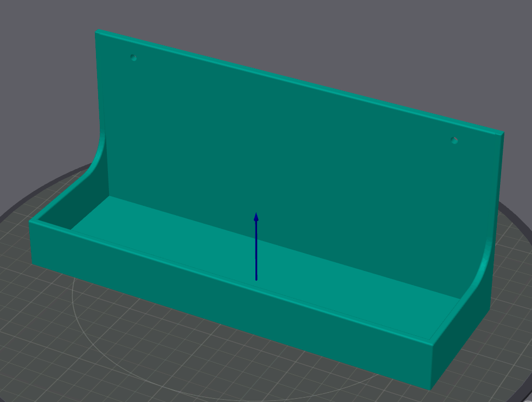Click the left mounting hole on the model
This screenshot has height=402, width=532.
pyautogui.click(x=134, y=58)
